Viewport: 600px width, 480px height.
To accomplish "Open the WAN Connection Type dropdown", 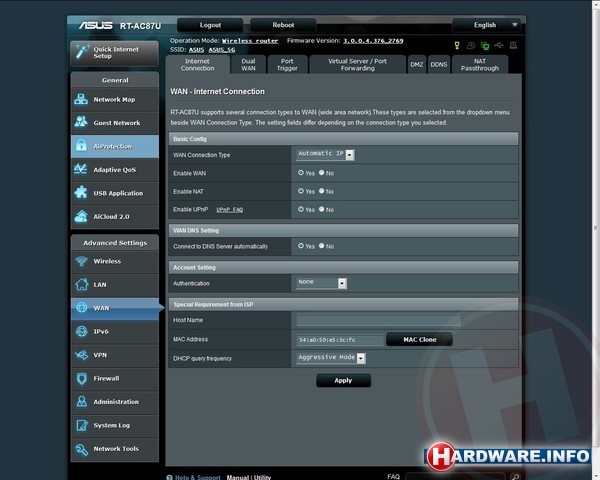I will (325, 154).
